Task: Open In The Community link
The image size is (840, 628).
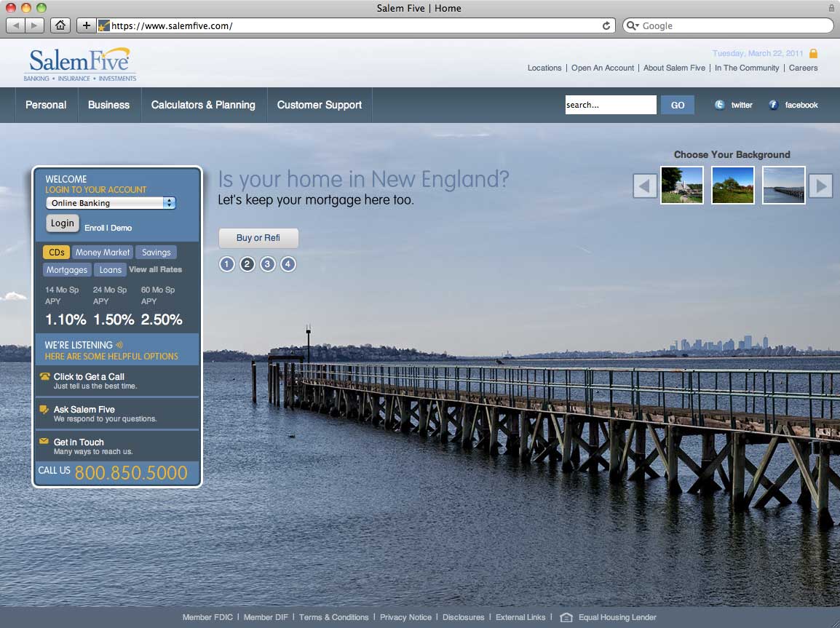Action: click(747, 68)
